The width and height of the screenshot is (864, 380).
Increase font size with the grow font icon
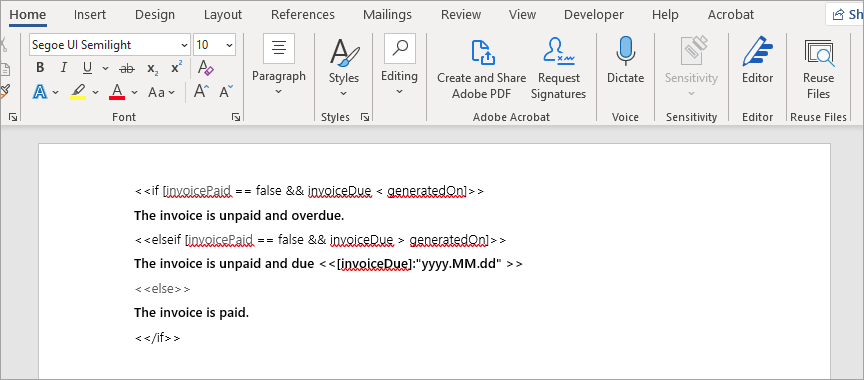(x=201, y=91)
